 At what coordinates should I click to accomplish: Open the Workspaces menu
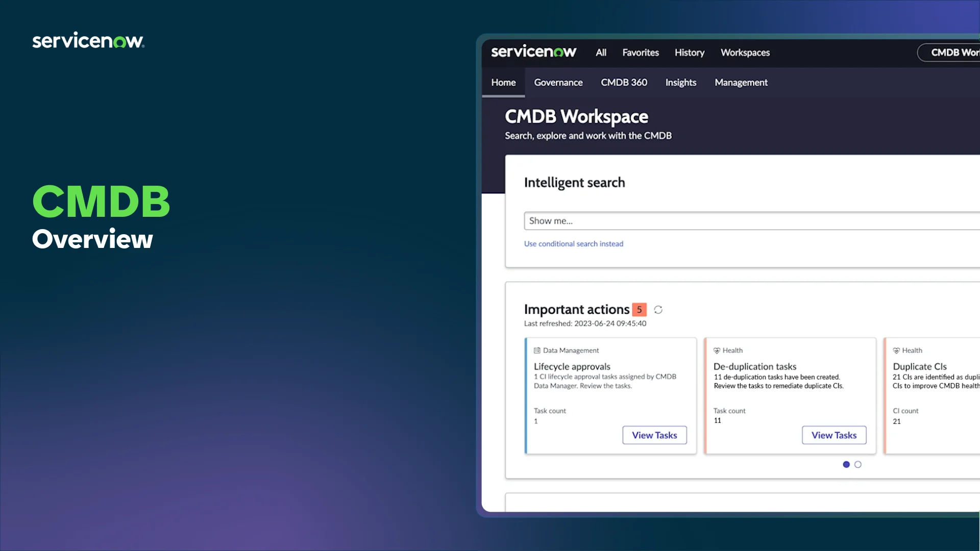pos(745,53)
